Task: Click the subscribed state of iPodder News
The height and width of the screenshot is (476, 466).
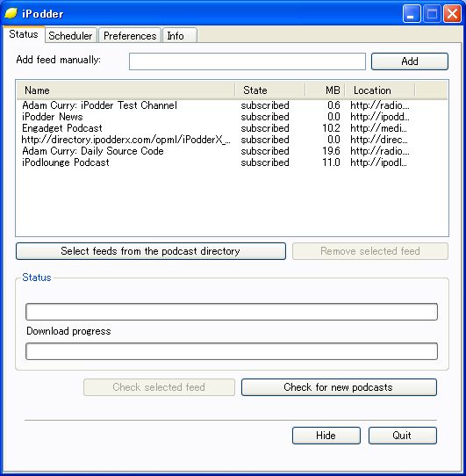Action: pos(265,117)
